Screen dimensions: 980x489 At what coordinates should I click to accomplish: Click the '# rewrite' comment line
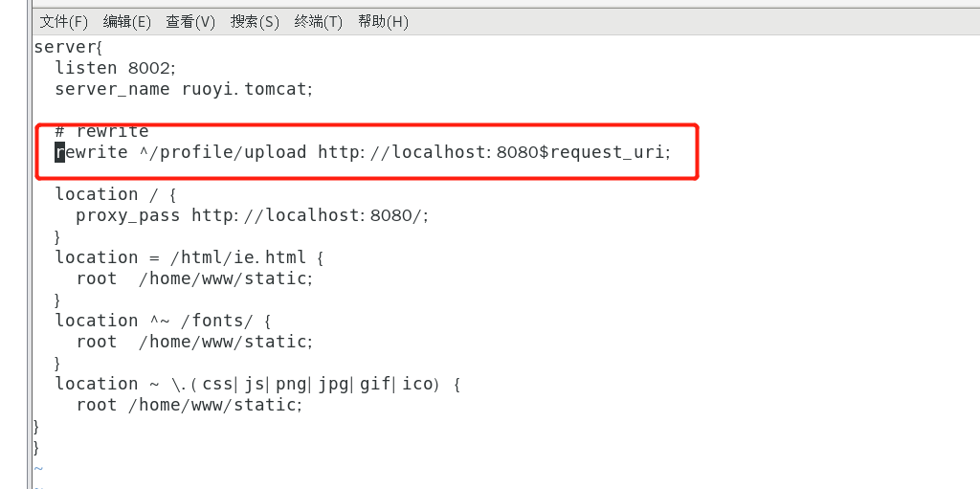coord(101,131)
